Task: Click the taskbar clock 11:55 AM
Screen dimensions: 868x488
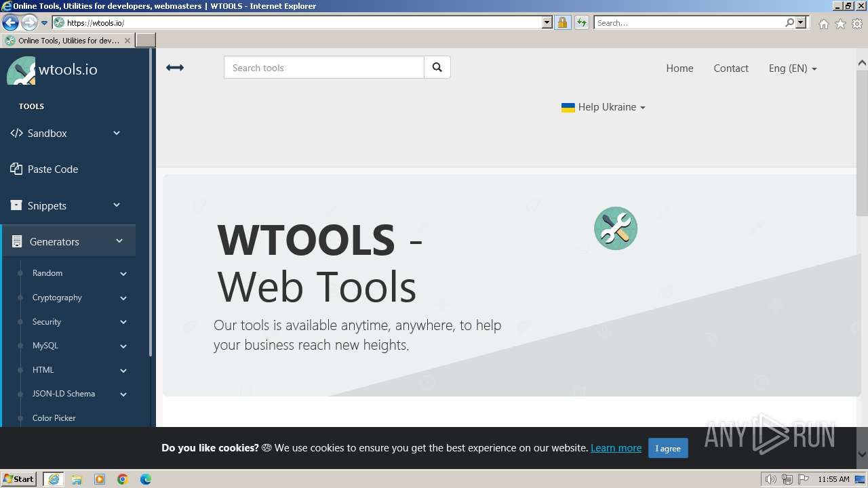Action: click(x=833, y=479)
